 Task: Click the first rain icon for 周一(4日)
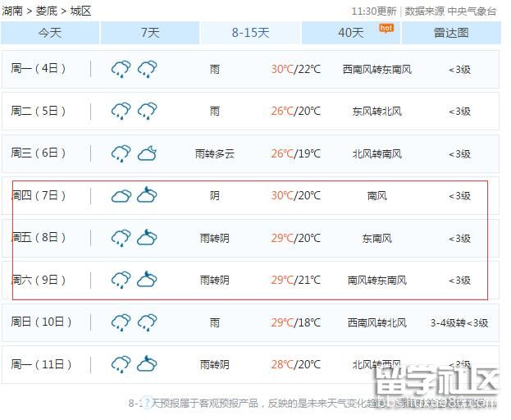click(x=121, y=69)
